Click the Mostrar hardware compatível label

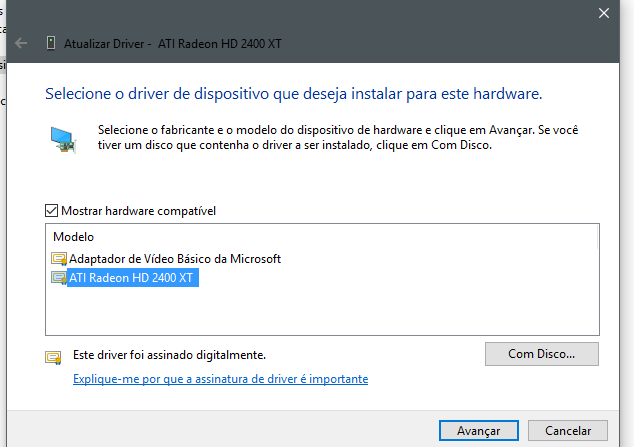[138, 211]
